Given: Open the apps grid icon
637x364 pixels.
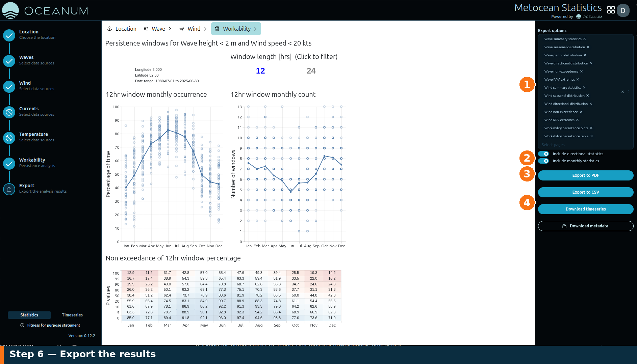Looking at the screenshot, I should (x=611, y=10).
